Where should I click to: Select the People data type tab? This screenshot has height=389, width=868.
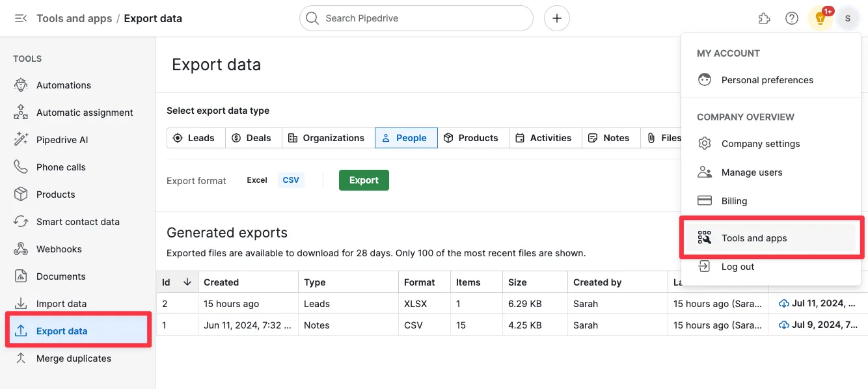pos(406,138)
